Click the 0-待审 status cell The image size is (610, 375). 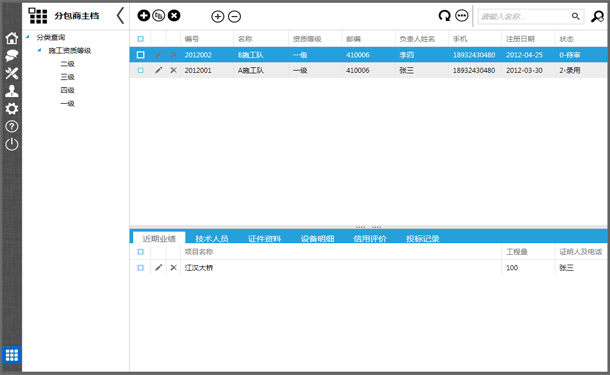click(570, 55)
